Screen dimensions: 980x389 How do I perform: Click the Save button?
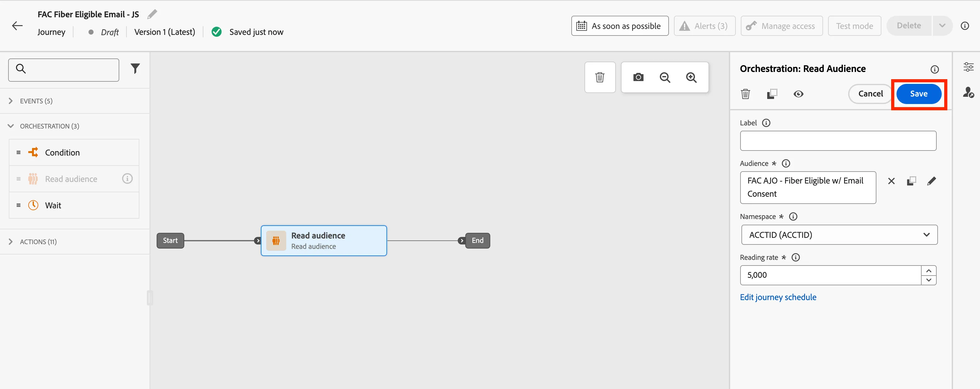pyautogui.click(x=918, y=94)
